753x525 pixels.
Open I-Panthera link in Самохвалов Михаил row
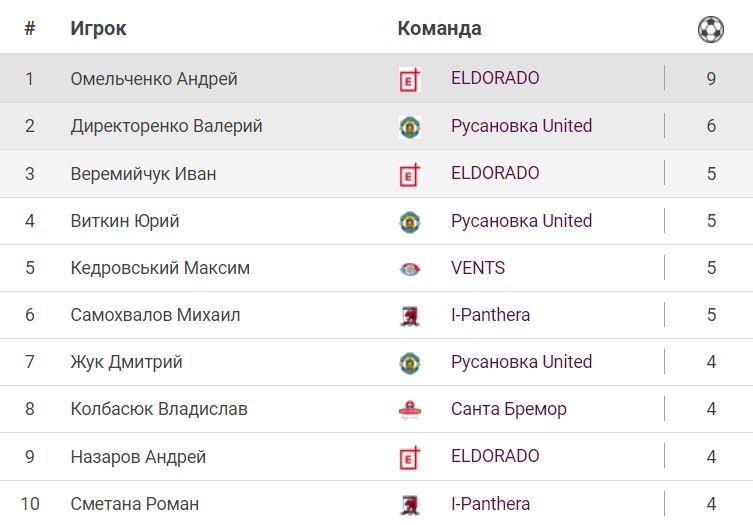tap(490, 315)
